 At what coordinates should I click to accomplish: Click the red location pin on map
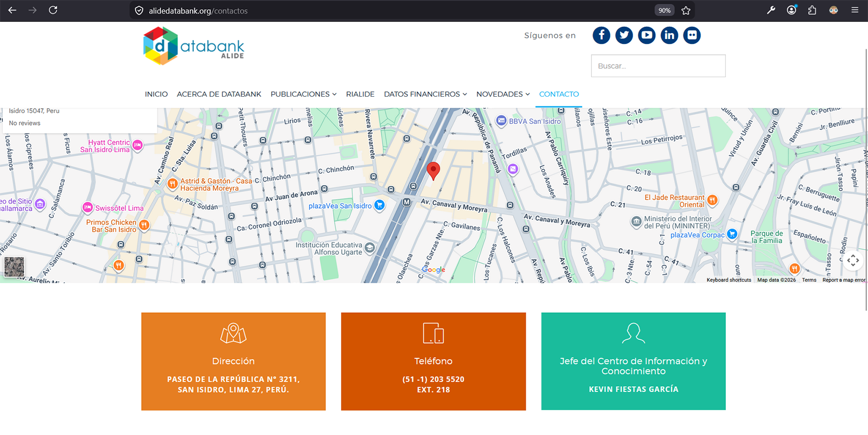[433, 170]
